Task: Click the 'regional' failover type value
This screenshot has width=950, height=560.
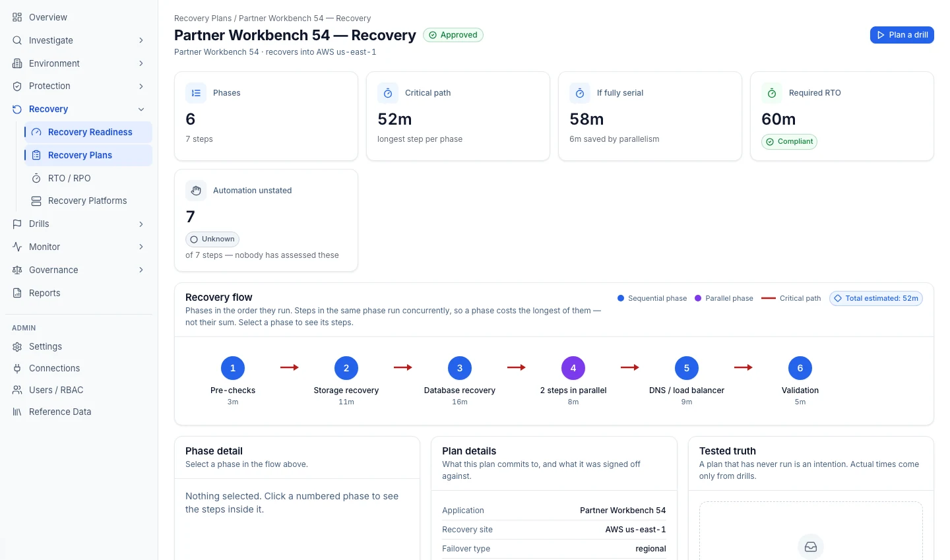Action: point(650,549)
